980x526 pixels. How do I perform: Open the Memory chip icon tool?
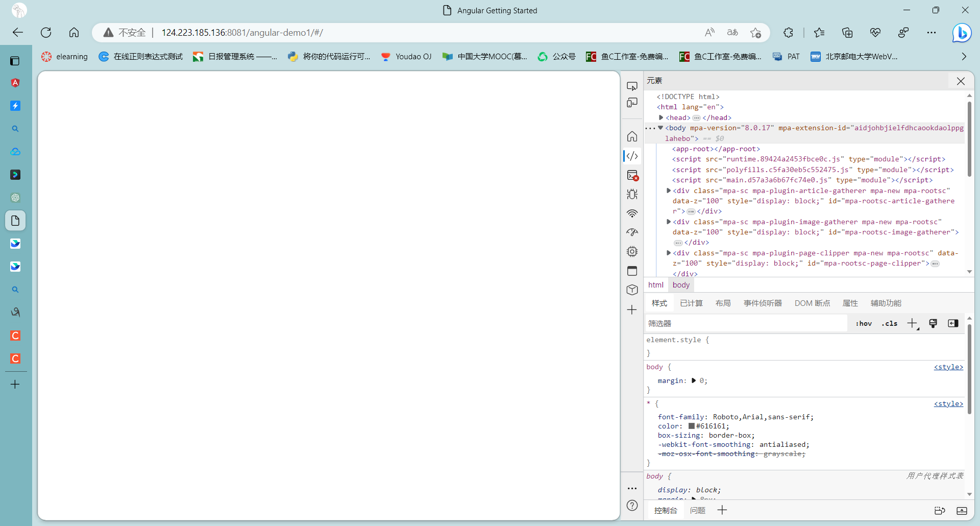point(632,251)
